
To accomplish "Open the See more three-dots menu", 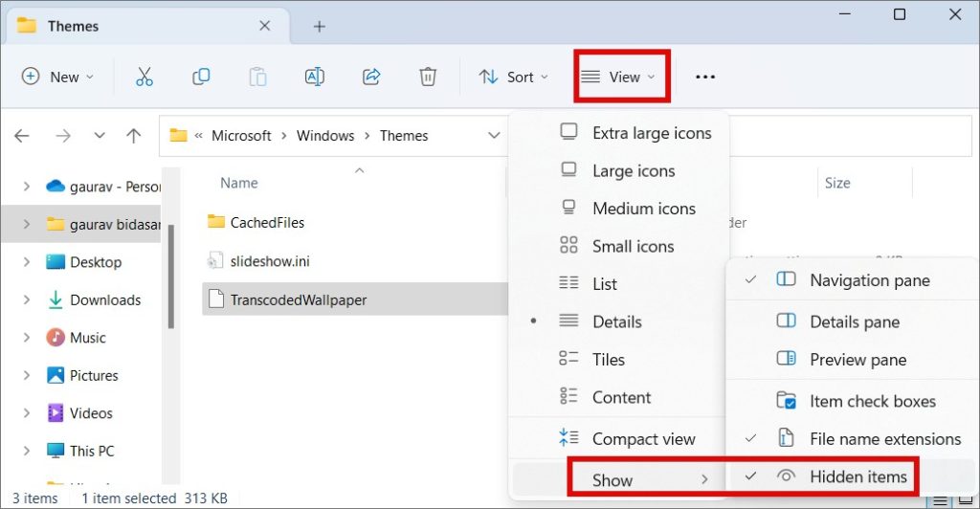I will point(705,77).
